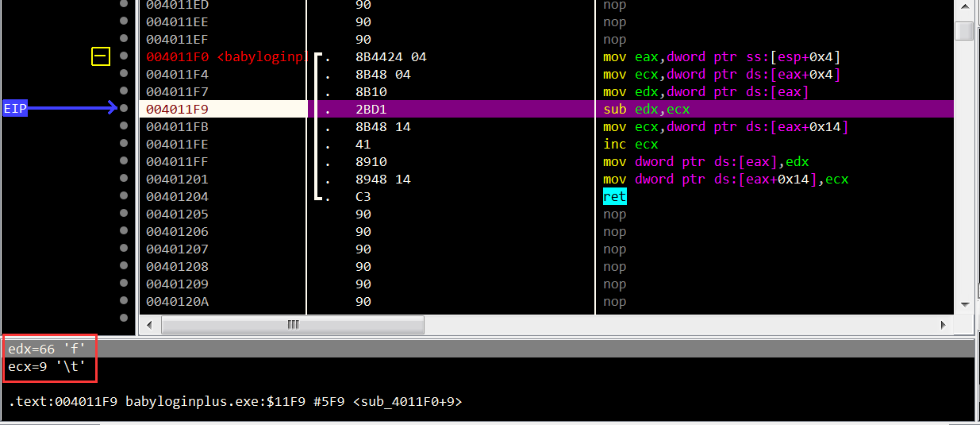The image size is (980, 425).
Task: Click the vertical scrollbar down arrow
Action: (965, 303)
